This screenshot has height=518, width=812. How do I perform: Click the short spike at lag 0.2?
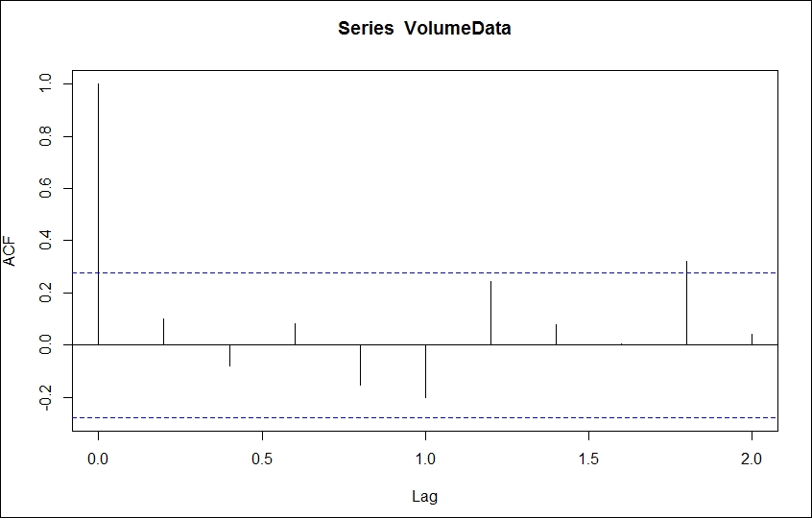tap(163, 332)
